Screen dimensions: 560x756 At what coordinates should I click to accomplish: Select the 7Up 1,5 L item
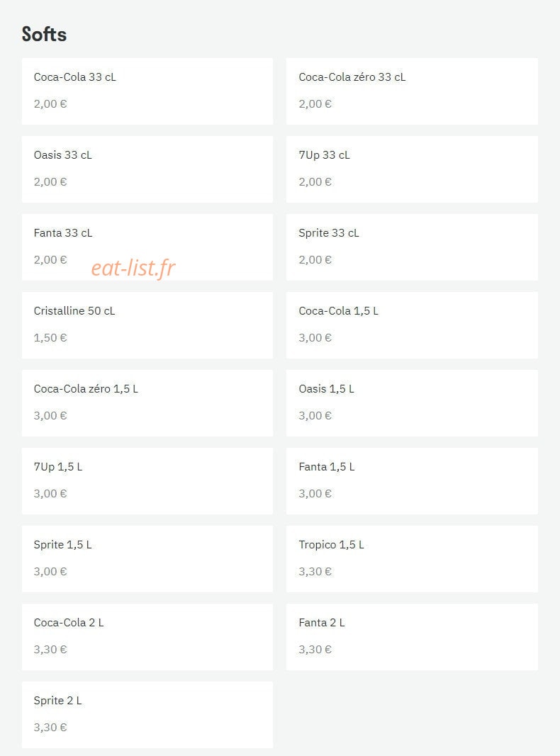coord(147,481)
